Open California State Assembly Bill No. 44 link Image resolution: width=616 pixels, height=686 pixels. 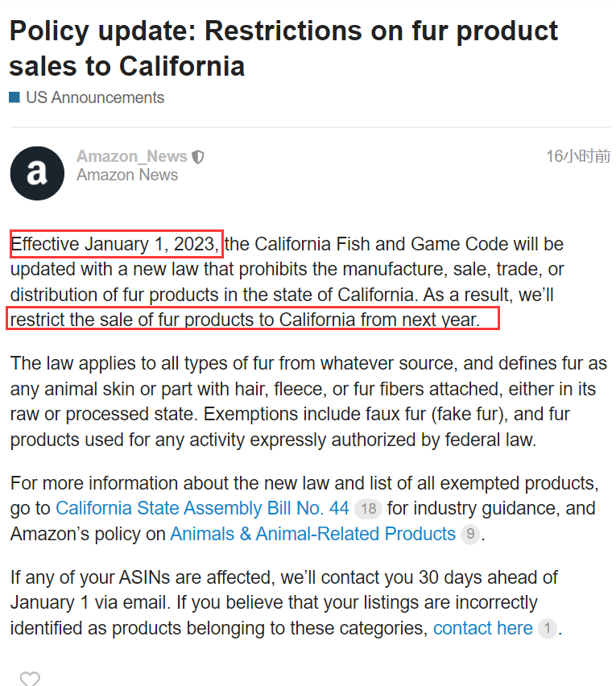click(x=202, y=508)
